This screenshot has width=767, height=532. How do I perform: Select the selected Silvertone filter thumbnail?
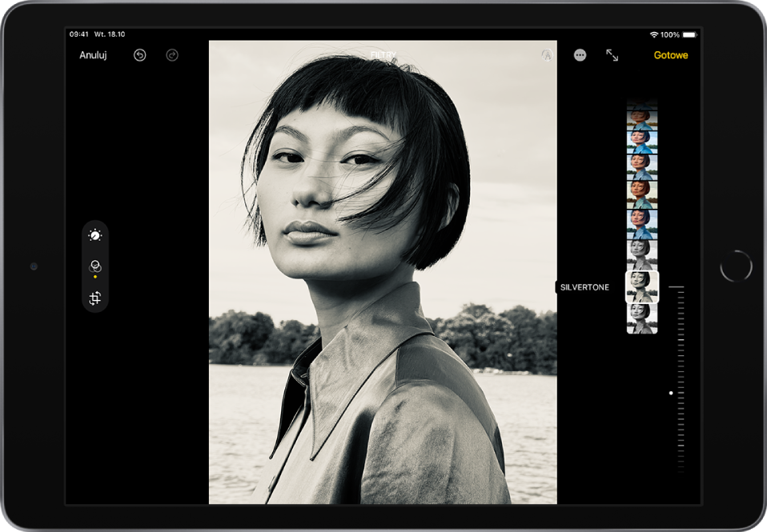pos(642,286)
